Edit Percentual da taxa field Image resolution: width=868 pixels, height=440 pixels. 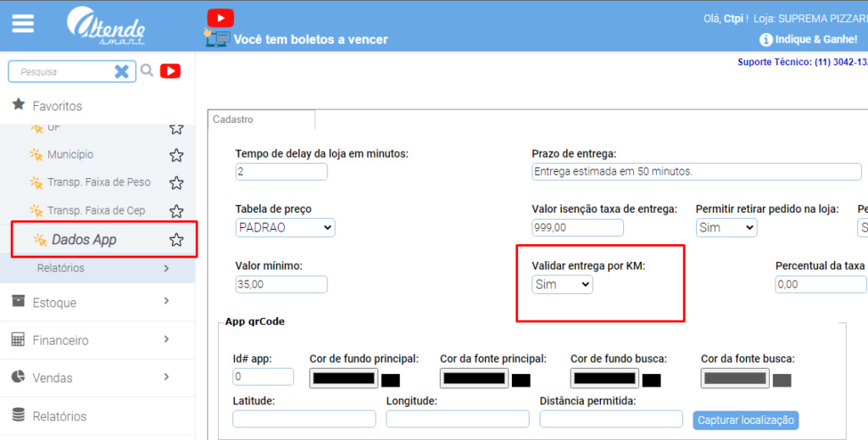[821, 285]
